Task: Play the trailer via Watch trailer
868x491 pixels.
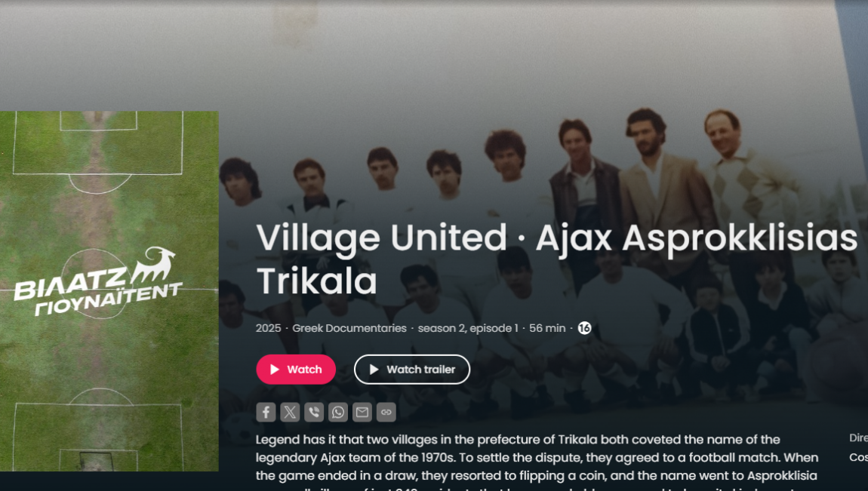Action: pos(412,370)
